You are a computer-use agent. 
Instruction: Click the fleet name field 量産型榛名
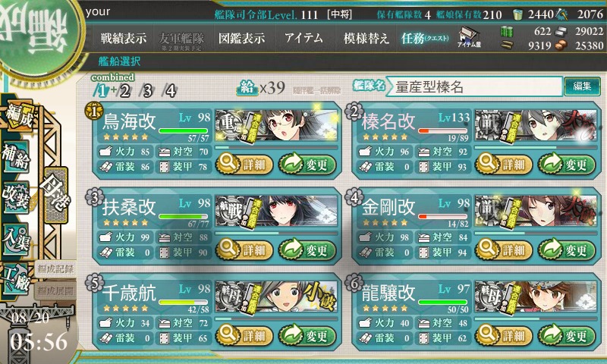point(473,86)
